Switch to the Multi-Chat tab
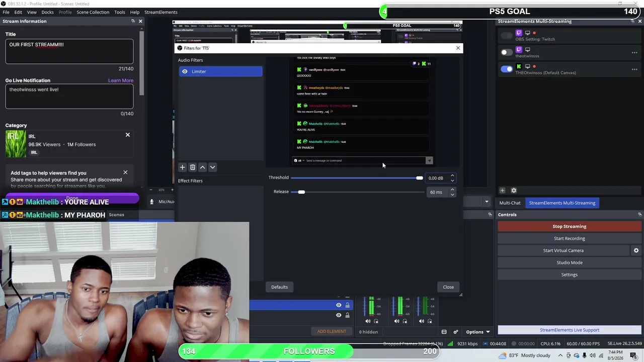Screen dimensions: 644x362 (x=510, y=203)
